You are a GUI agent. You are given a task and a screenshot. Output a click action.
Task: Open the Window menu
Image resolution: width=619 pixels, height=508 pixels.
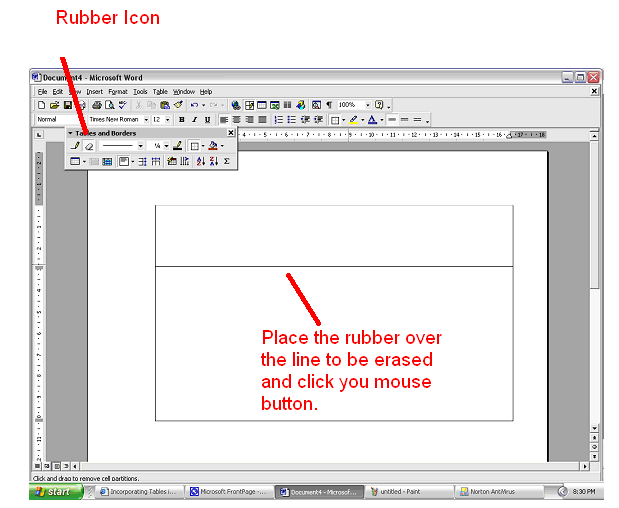[184, 92]
